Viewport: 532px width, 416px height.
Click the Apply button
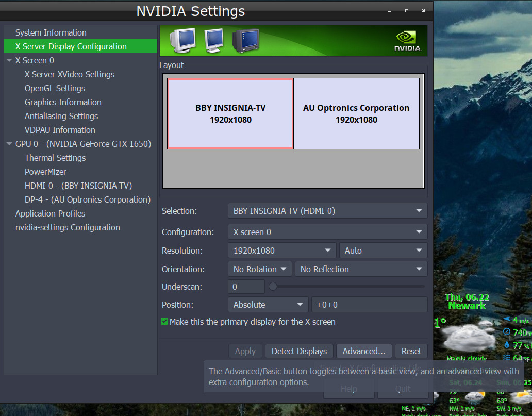click(x=245, y=351)
